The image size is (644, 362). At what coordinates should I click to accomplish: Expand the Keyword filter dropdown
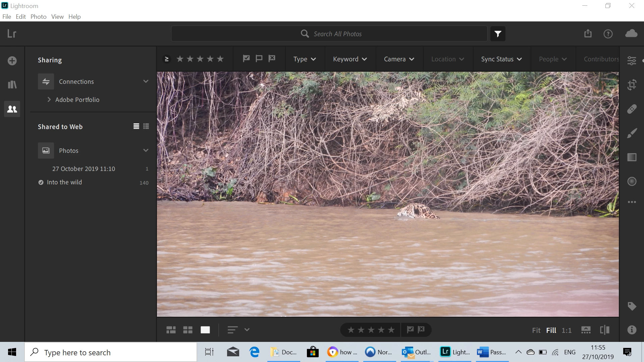350,59
